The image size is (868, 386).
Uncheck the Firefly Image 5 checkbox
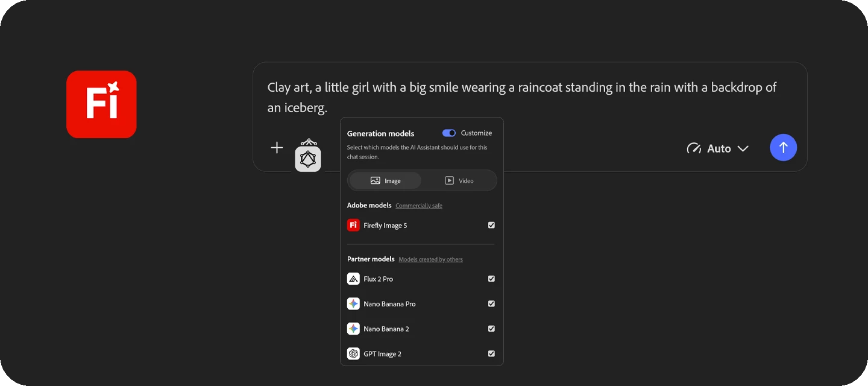491,225
